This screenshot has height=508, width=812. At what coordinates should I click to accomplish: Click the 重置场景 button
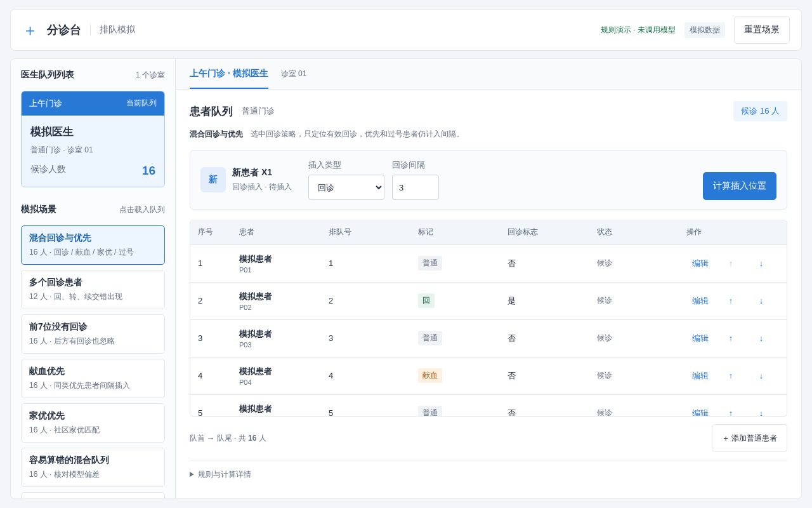[x=762, y=30]
